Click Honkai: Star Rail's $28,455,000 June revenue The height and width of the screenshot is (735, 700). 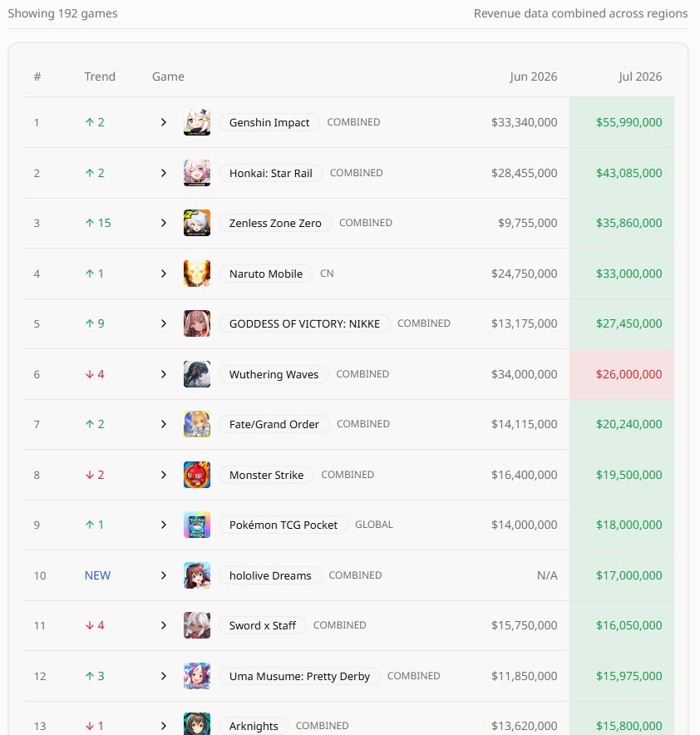(525, 173)
